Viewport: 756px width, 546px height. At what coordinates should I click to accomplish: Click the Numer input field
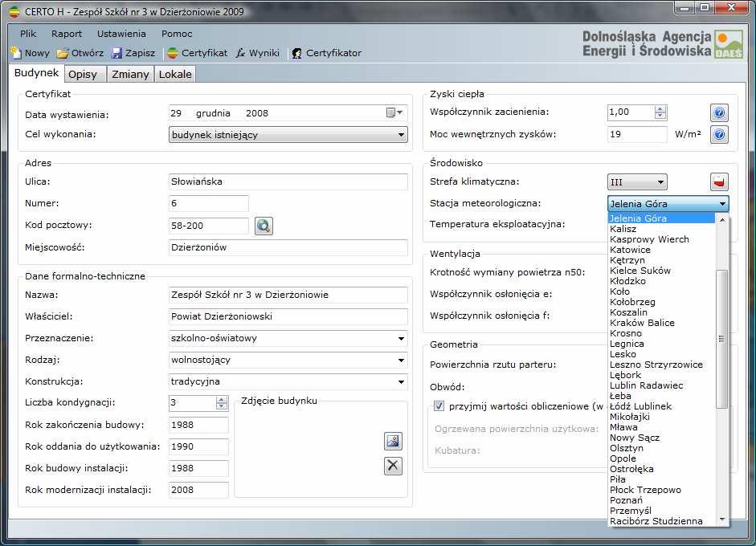[x=209, y=203]
